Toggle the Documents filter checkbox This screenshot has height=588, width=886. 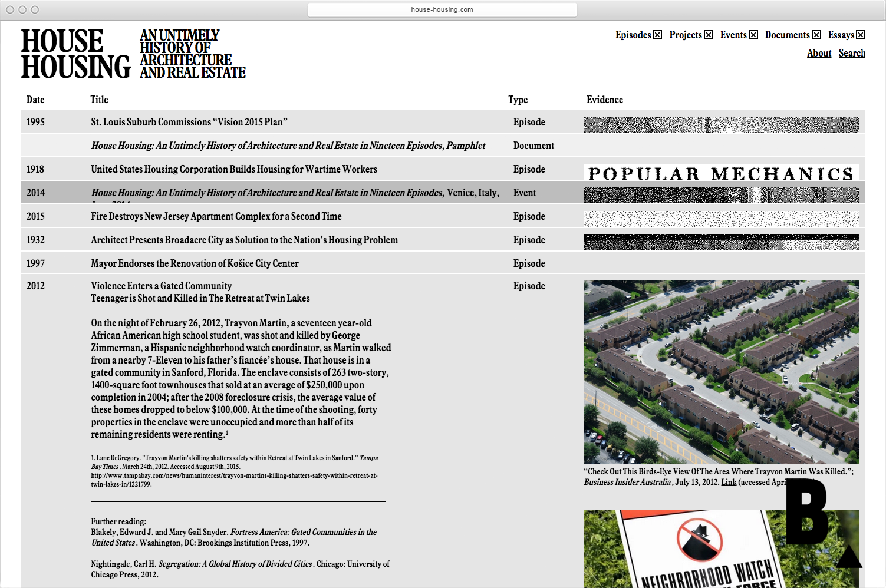pos(816,35)
